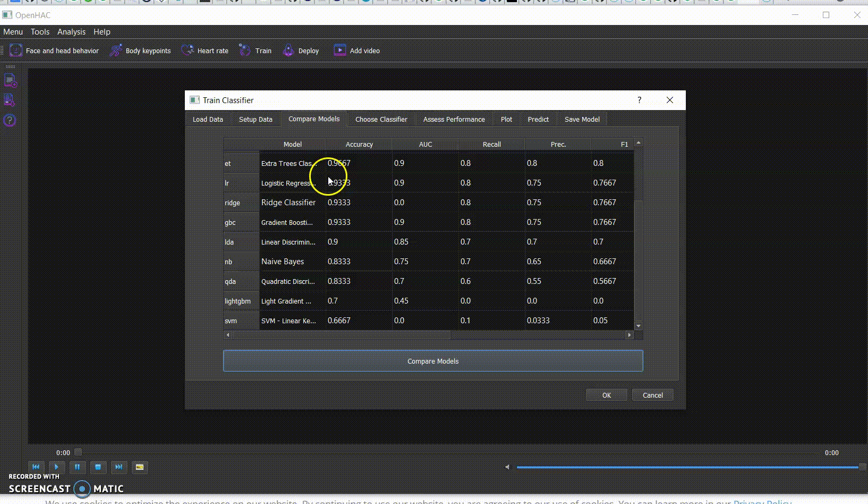Click the Compare Models button
Image resolution: width=868 pixels, height=504 pixels.
pyautogui.click(x=432, y=361)
